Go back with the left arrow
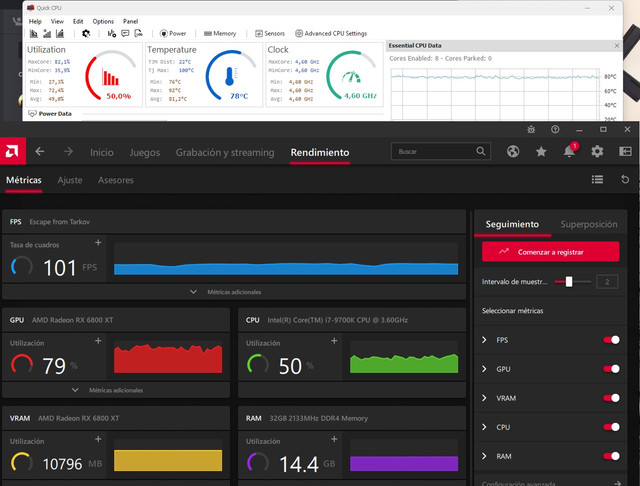Viewport: 640px width, 486px height. [x=40, y=152]
